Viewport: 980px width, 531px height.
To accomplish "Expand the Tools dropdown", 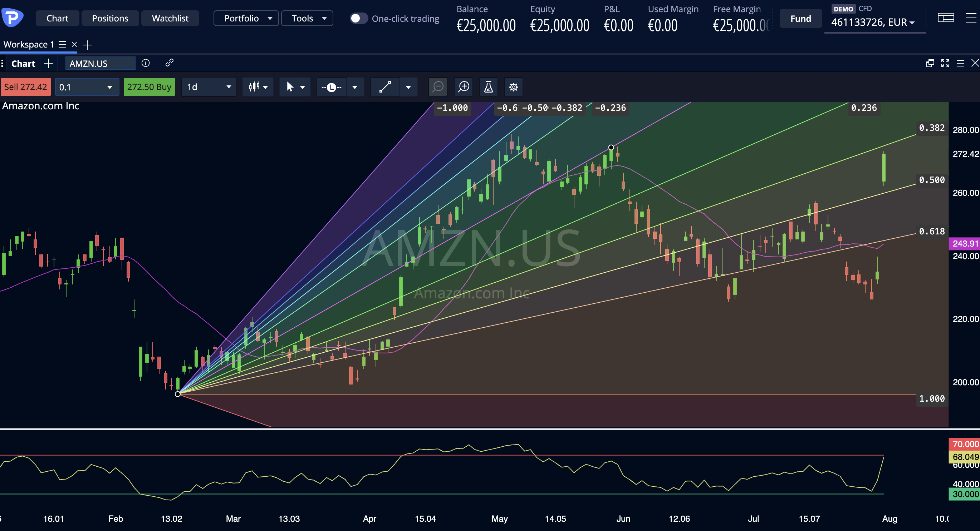I will coord(307,18).
